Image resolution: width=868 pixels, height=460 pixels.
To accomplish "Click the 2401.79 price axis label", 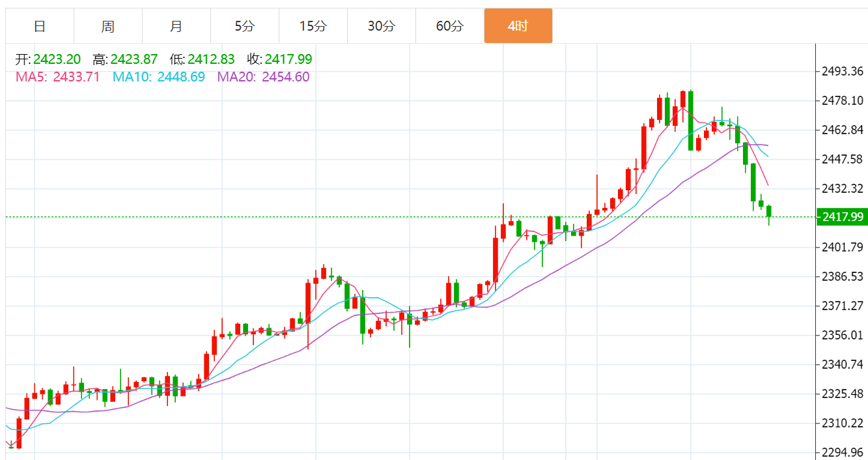I will coord(842,247).
